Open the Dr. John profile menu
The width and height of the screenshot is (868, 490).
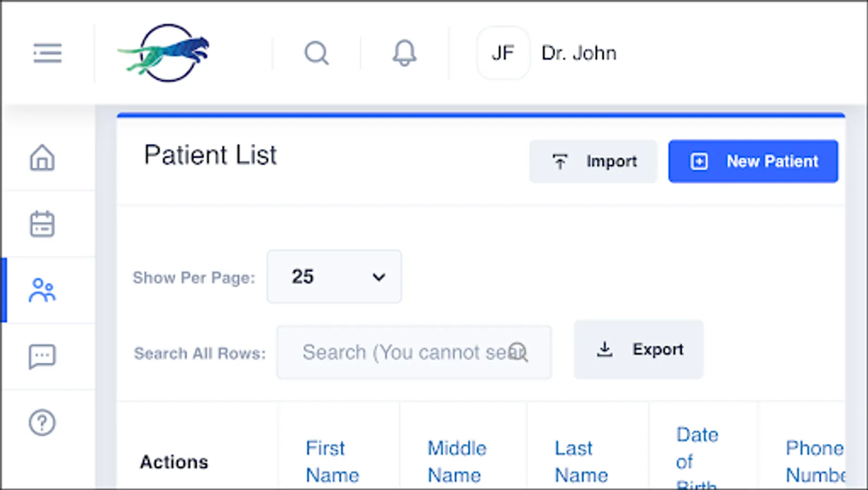(x=578, y=53)
